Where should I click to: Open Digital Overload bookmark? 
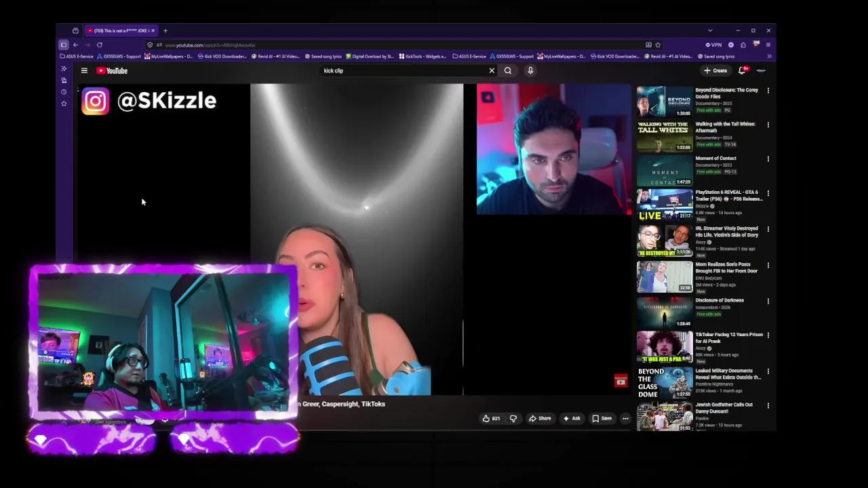pyautogui.click(x=370, y=56)
